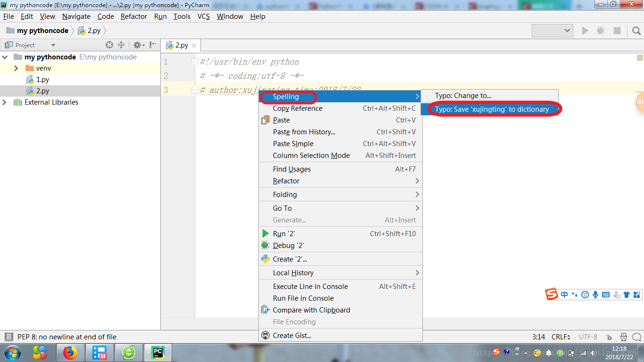Click the UTF-8 encoding indicator
Viewport: 644px width, 362px height.
(588, 337)
